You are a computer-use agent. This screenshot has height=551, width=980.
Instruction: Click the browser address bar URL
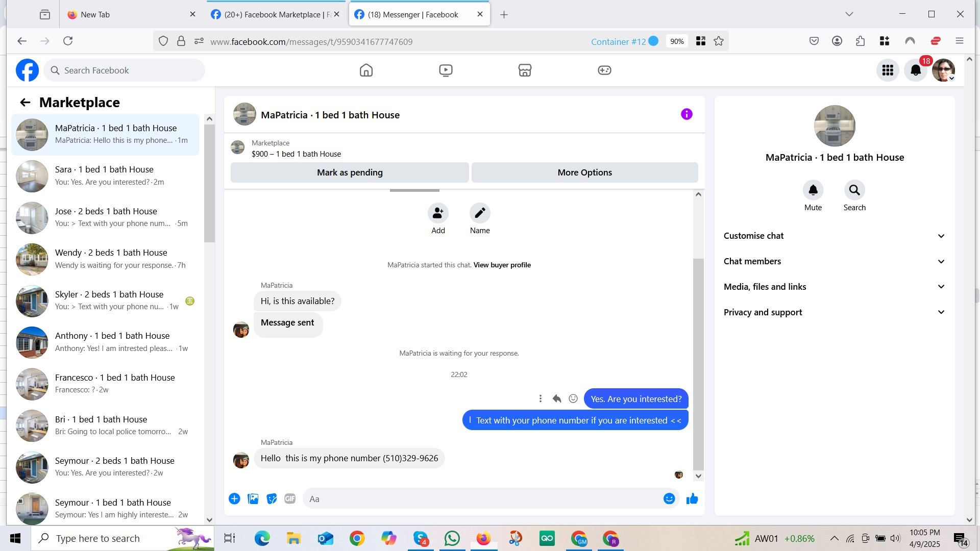click(311, 42)
